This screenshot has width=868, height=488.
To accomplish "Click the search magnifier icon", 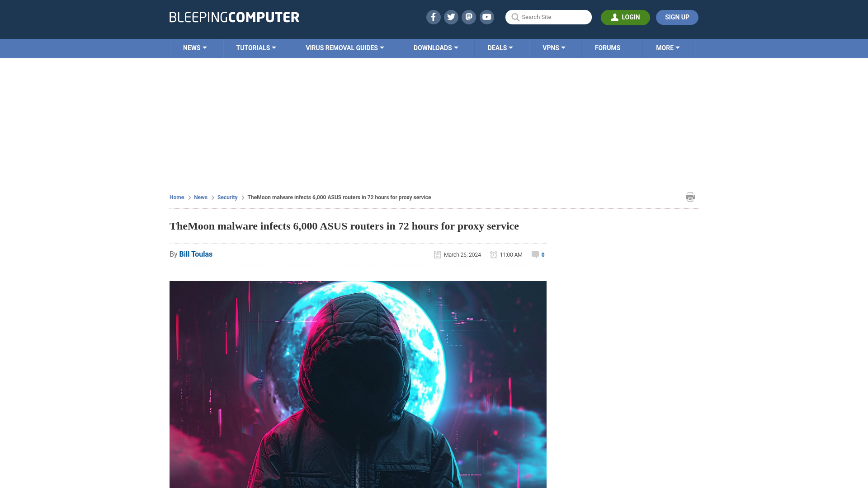I will [514, 17].
